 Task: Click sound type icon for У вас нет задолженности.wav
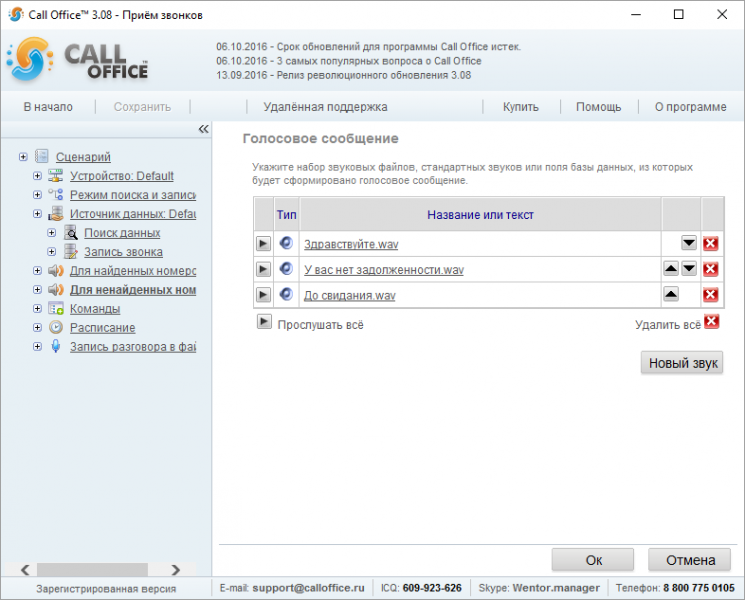[286, 268]
